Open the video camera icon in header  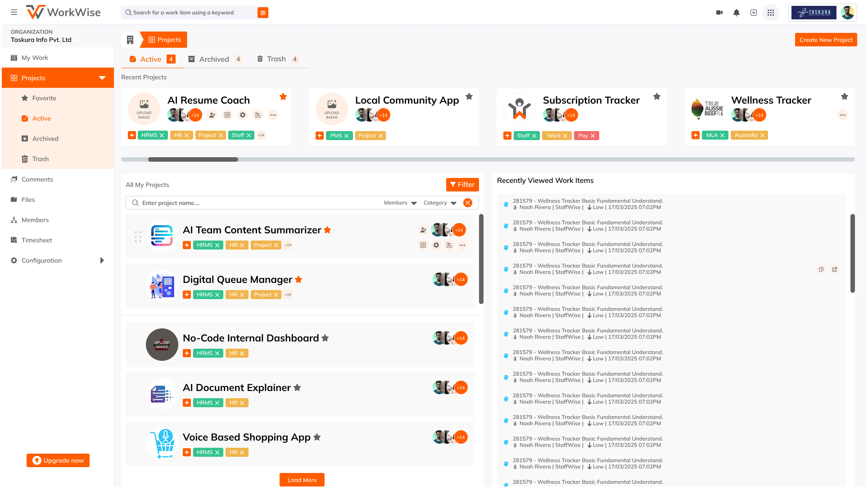(x=719, y=13)
